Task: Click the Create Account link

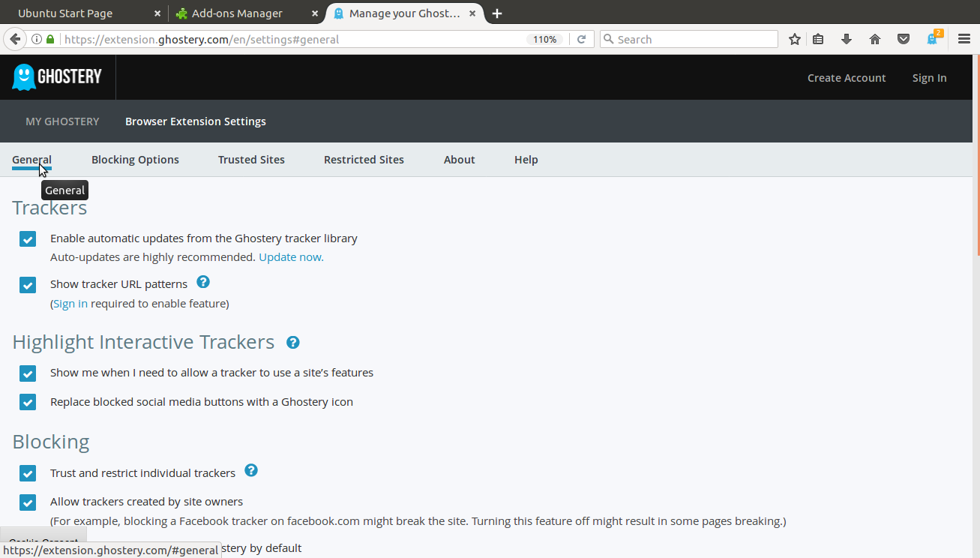Action: pyautogui.click(x=847, y=77)
